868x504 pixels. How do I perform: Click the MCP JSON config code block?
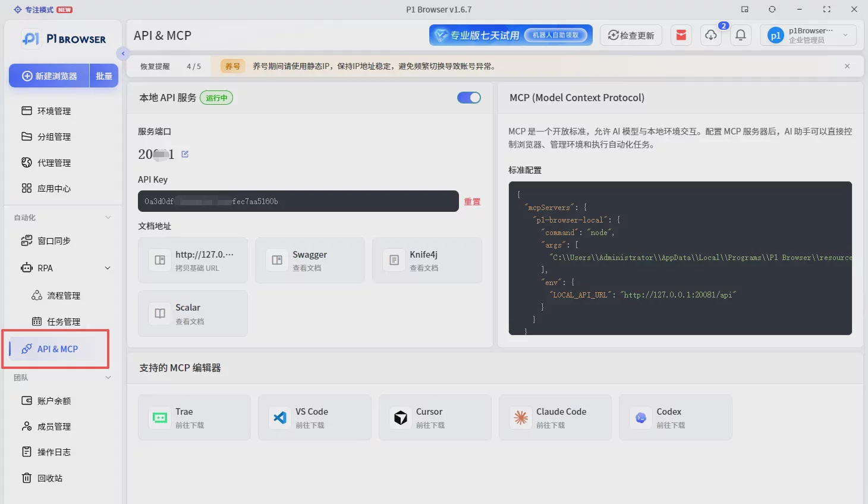click(x=680, y=258)
